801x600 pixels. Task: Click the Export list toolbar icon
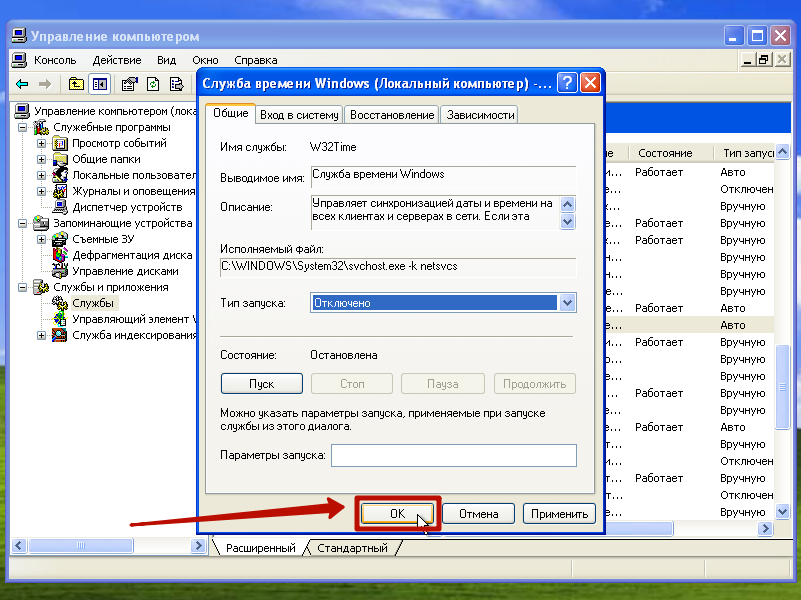pos(177,84)
